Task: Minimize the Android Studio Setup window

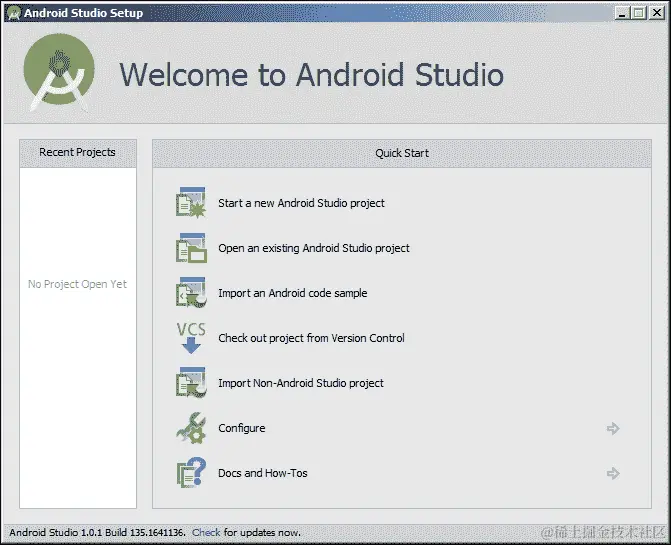Action: pos(622,13)
